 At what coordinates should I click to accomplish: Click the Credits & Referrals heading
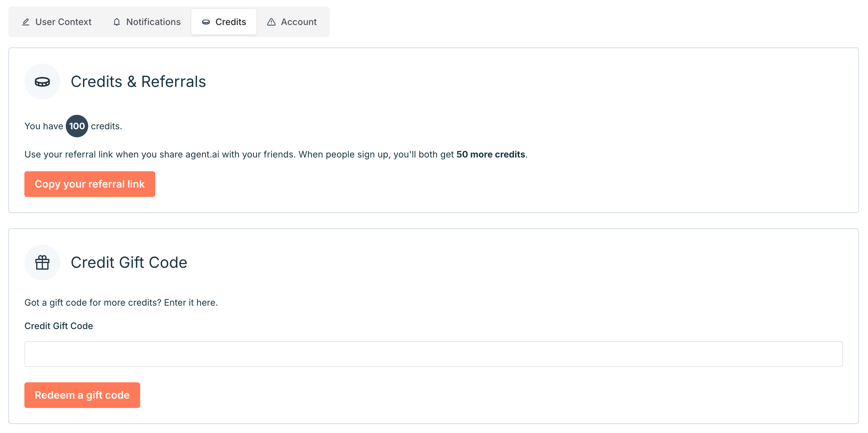[x=138, y=81]
